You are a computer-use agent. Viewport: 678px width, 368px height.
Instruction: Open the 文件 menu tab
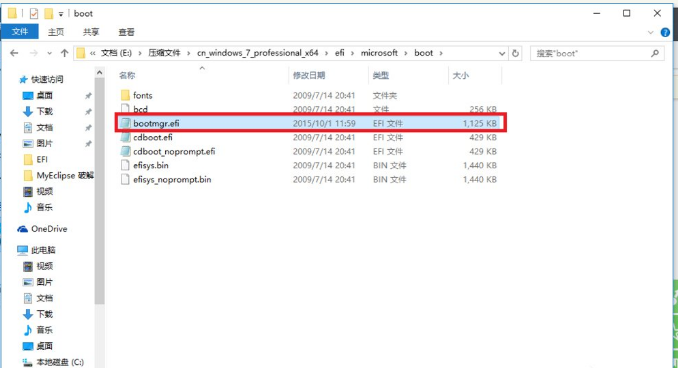pyautogui.click(x=20, y=32)
